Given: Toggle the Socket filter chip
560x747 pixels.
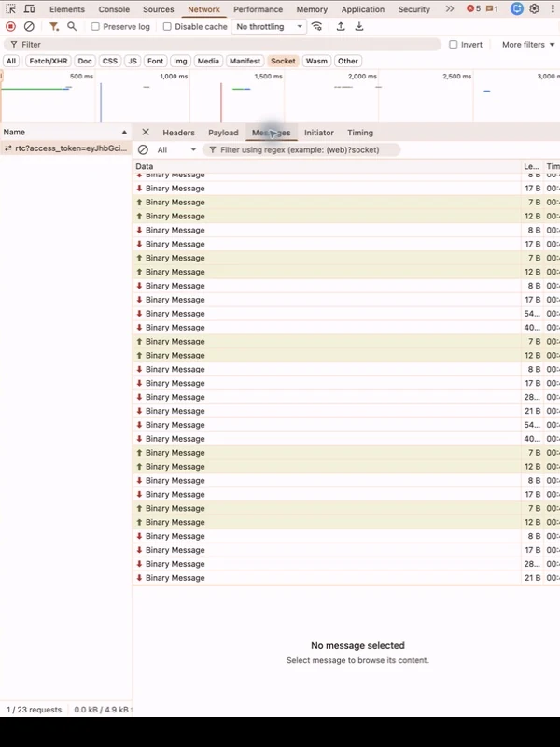Looking at the screenshot, I should coord(283,61).
